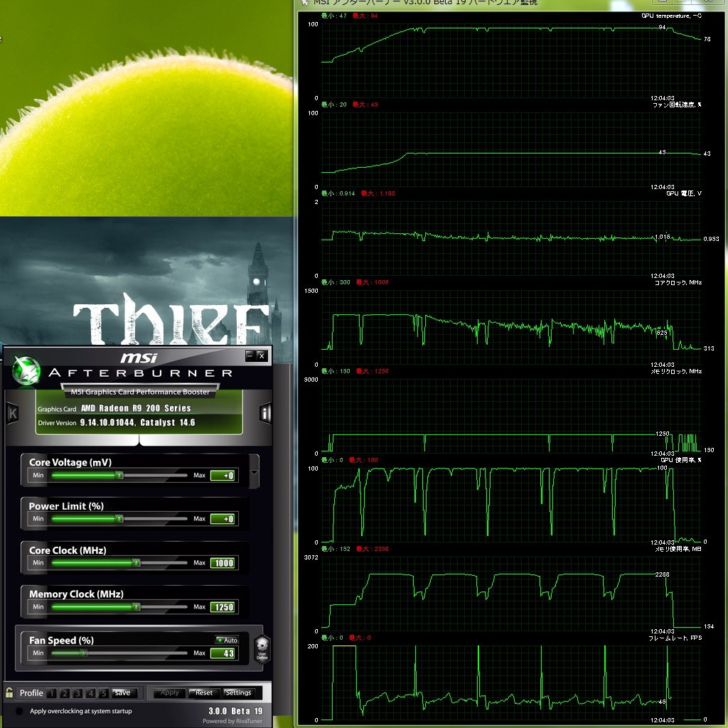Image resolution: width=728 pixels, height=728 pixels.
Task: Select profile slot 3
Action: pyautogui.click(x=77, y=693)
